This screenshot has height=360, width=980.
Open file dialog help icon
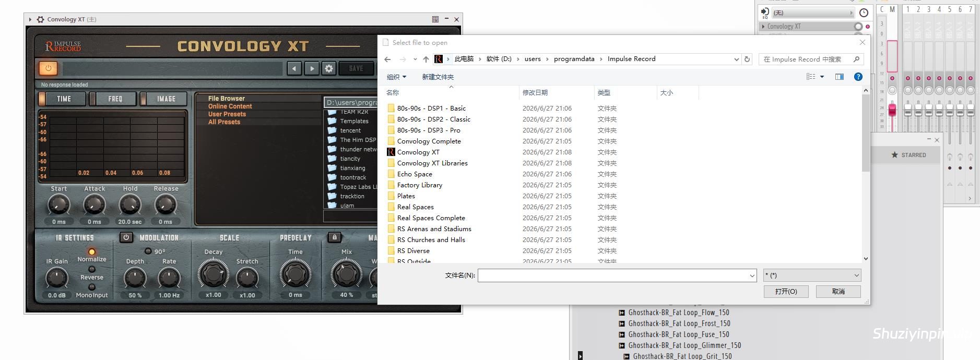click(858, 77)
